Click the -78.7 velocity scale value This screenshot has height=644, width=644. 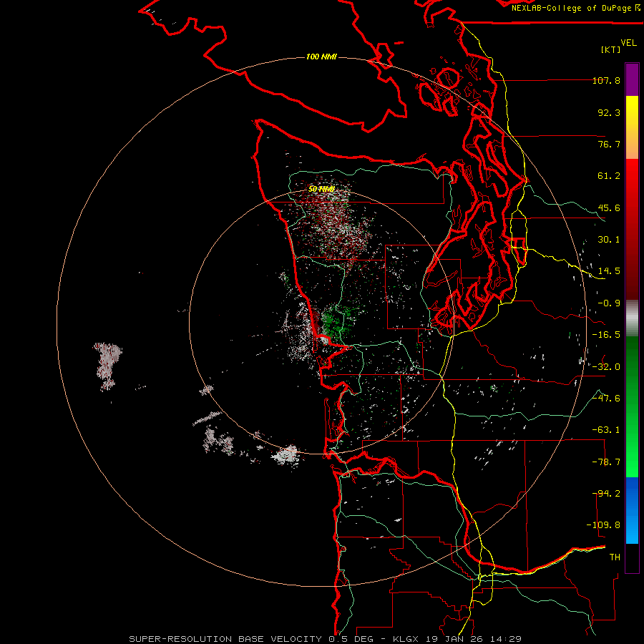(x=606, y=462)
